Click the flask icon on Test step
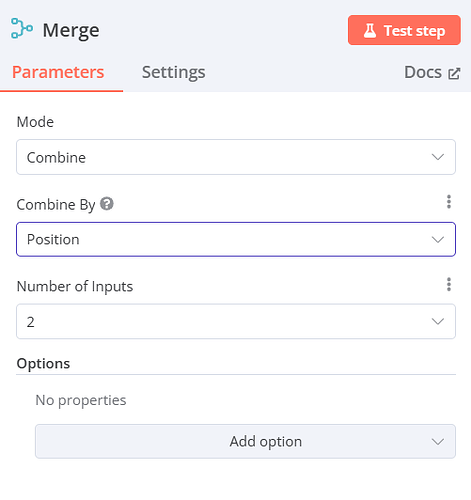 point(370,30)
